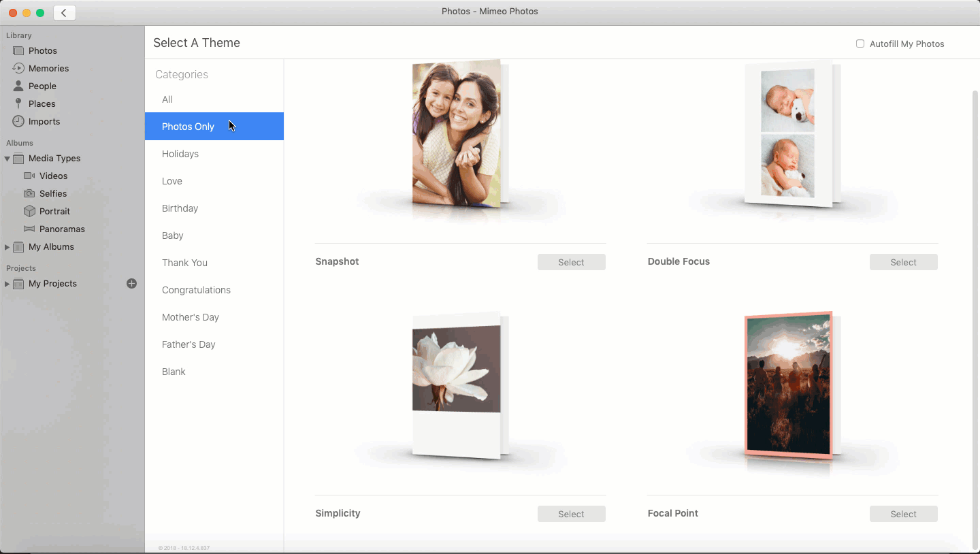Viewport: 980px width, 554px height.
Task: Show the All themes category
Action: tap(214, 99)
